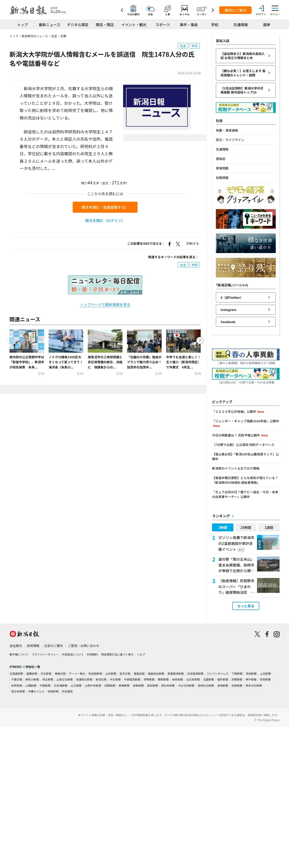Click 続きを読む（ログイン）link

(x=105, y=220)
